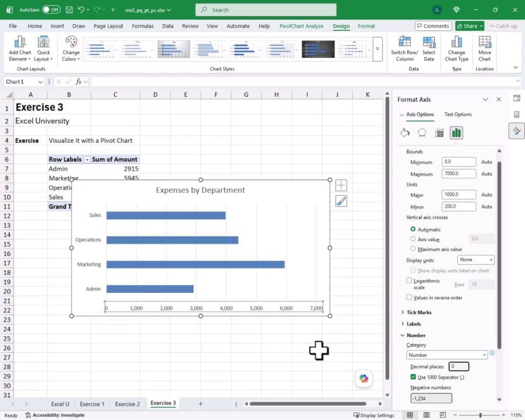This screenshot has width=525, height=420.
Task: Click the Decimal places input field
Action: [x=459, y=367]
